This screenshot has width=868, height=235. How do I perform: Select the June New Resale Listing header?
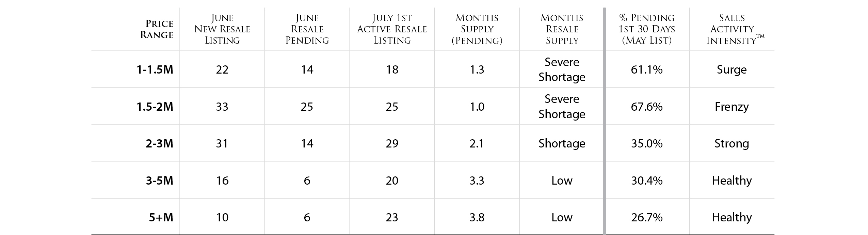point(222,29)
